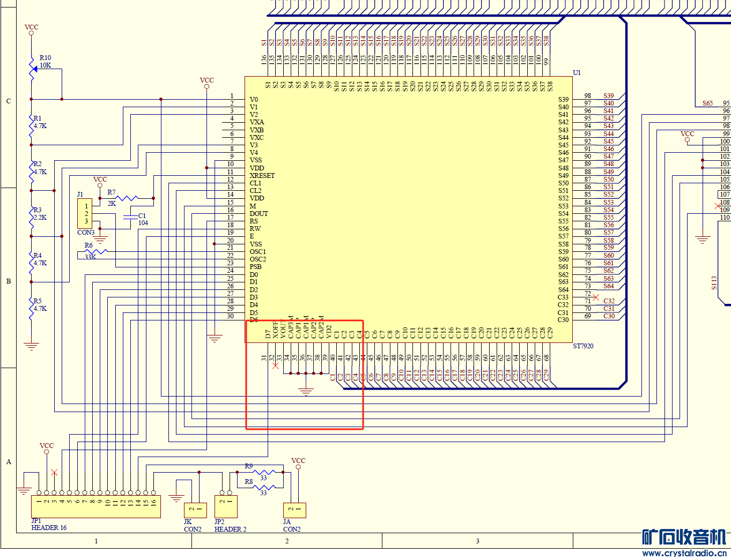
Task: Click the JK connector designator
Action: tap(188, 522)
